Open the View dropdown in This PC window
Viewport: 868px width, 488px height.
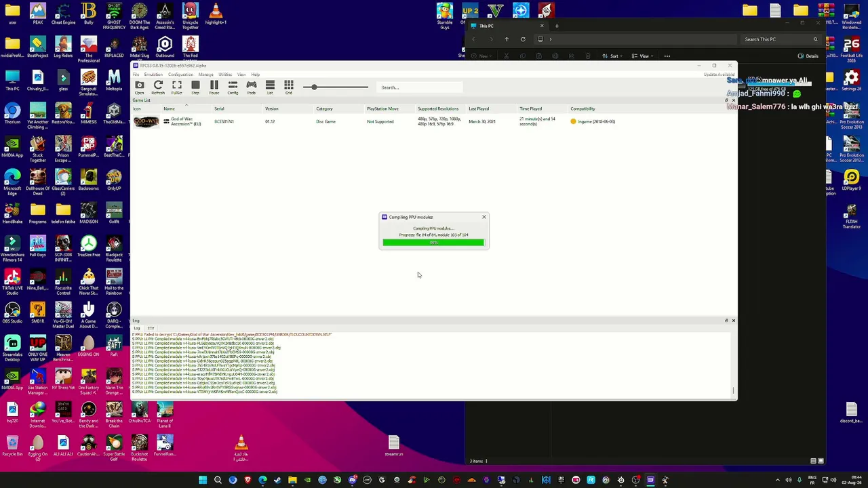point(641,56)
